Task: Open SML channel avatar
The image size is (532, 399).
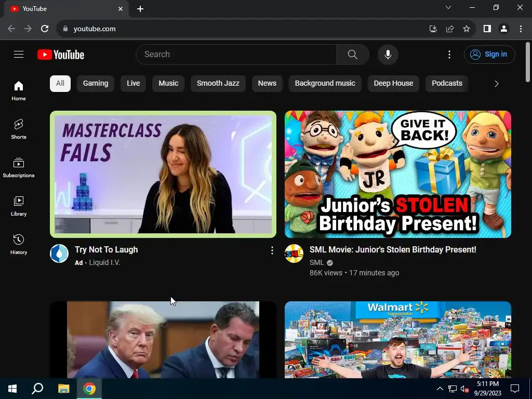Action: 294,254
